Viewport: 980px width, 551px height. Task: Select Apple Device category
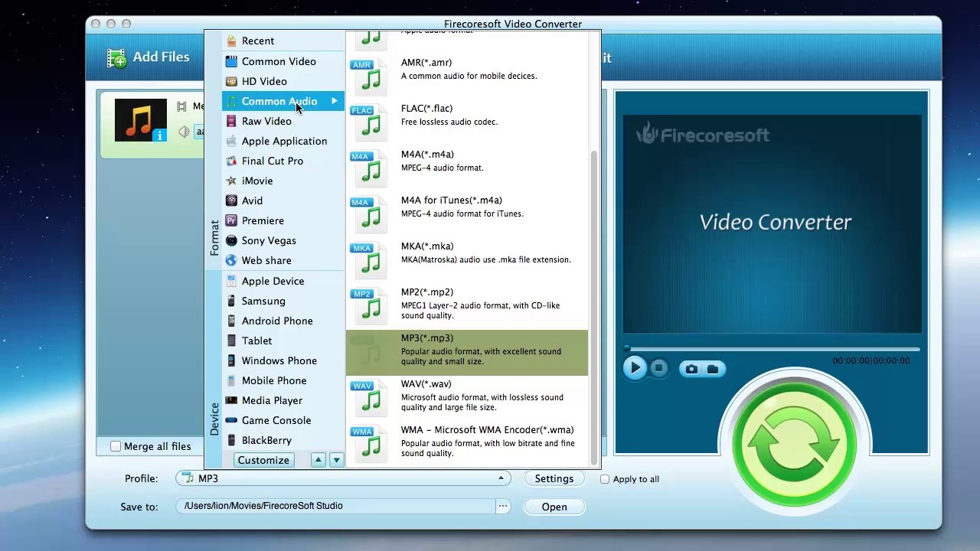283,281
